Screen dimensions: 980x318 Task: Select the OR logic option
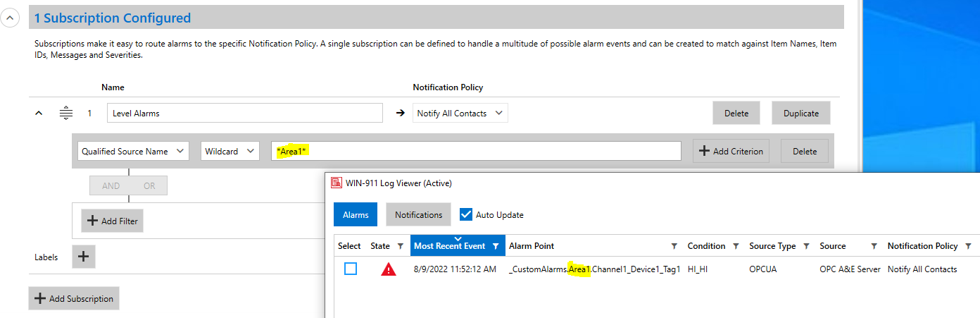(149, 185)
